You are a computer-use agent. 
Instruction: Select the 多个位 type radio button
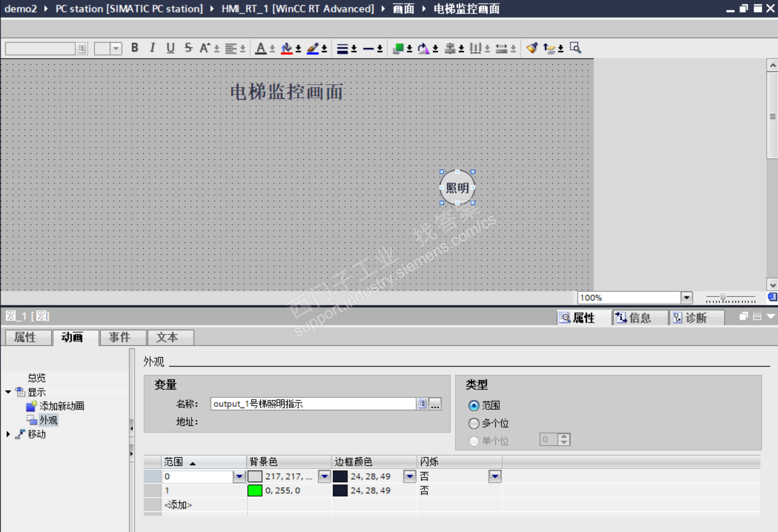click(474, 423)
